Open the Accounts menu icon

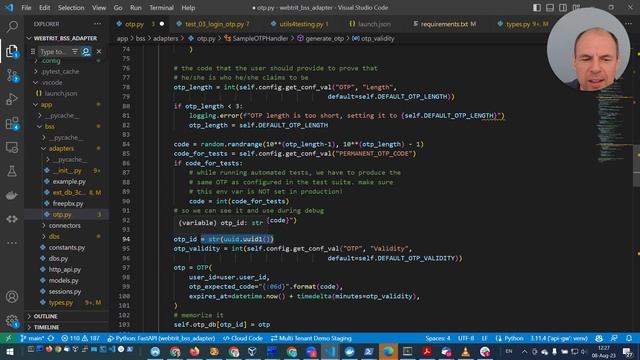[x=12, y=297]
